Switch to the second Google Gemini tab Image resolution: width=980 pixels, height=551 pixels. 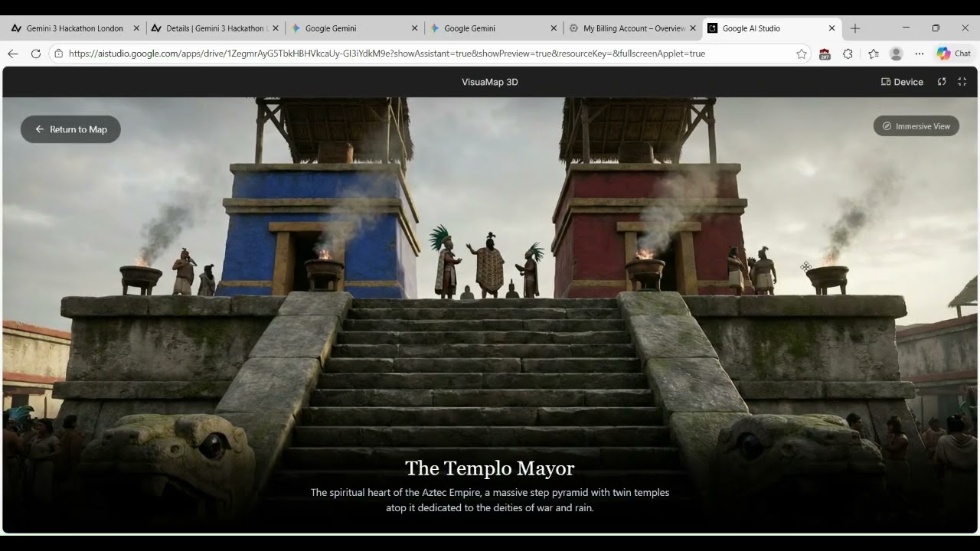click(x=493, y=28)
